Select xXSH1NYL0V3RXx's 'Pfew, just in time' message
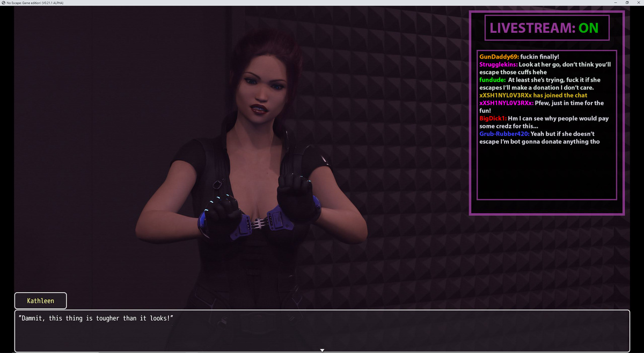Viewport: 644px width, 353px height. (x=541, y=107)
